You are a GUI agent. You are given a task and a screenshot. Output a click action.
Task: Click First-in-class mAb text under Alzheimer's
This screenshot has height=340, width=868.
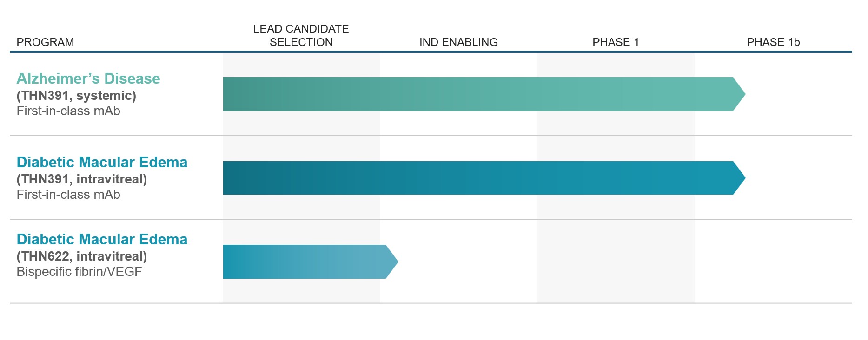coord(68,111)
